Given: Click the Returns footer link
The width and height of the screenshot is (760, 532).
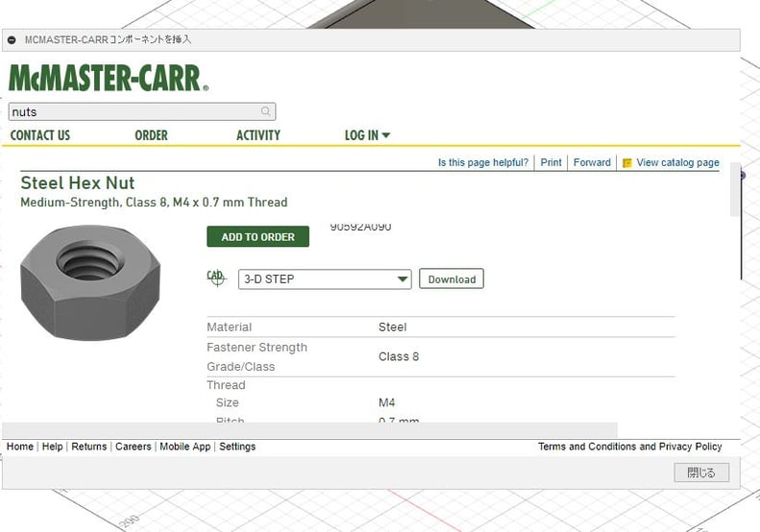Looking at the screenshot, I should pos(89,447).
